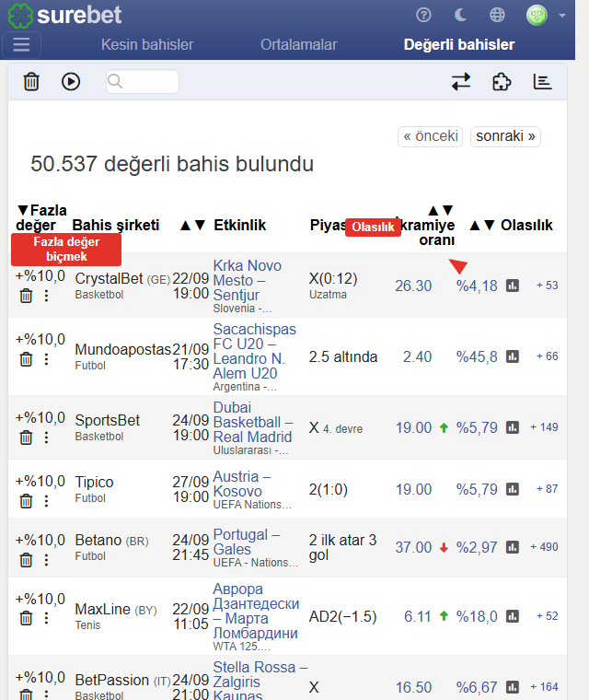This screenshot has width=589, height=700.
Task: Click the auto-refresh play icon
Action: click(x=71, y=82)
